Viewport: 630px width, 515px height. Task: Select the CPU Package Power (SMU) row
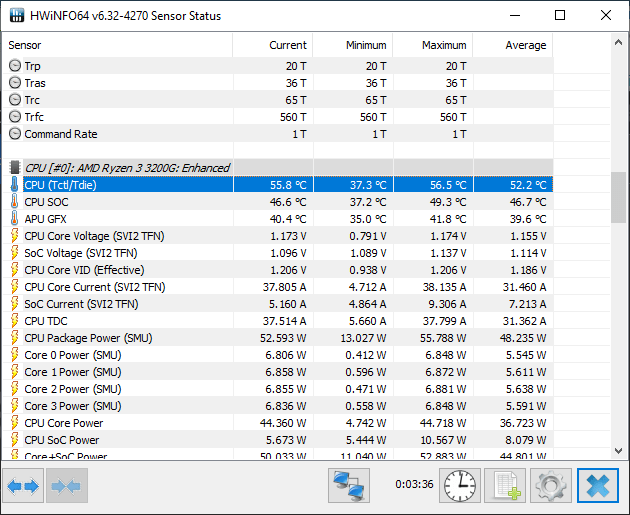coord(278,338)
